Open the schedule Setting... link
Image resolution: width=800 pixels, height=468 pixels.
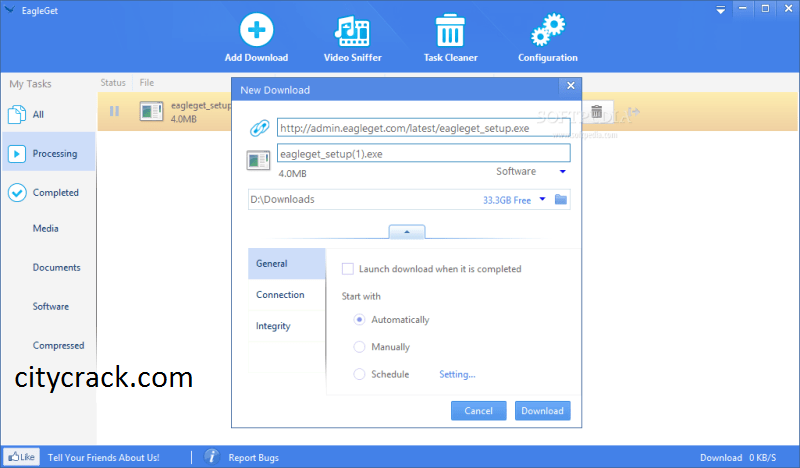[x=457, y=374]
